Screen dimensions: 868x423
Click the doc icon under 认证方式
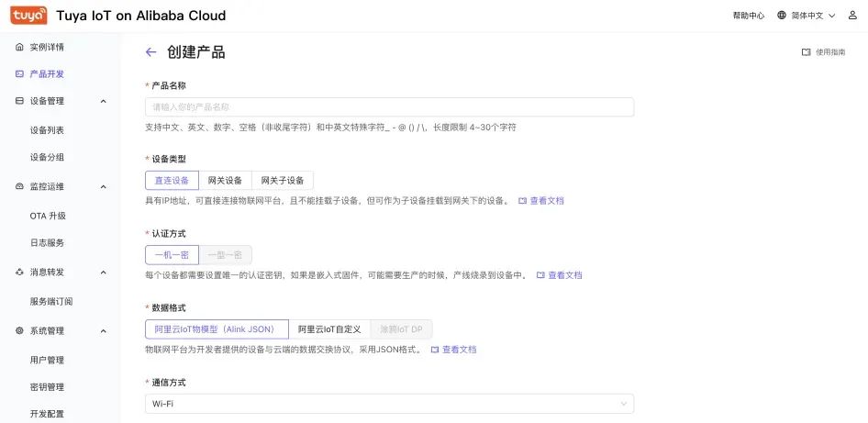[540, 275]
